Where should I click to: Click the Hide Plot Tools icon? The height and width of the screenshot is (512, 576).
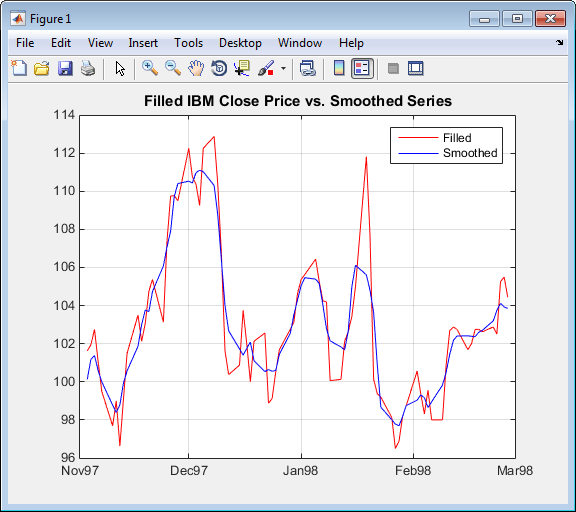point(393,68)
